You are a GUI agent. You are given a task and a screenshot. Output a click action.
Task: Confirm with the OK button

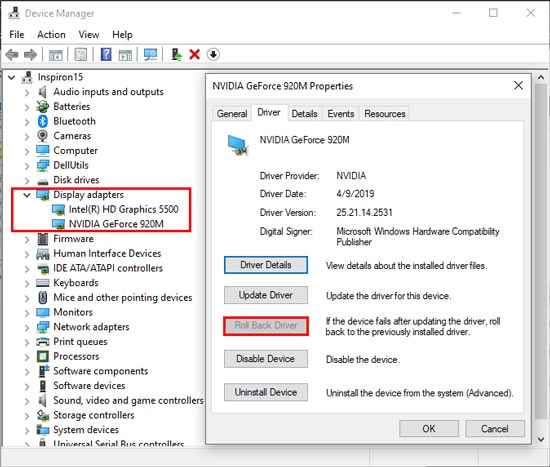click(x=429, y=429)
